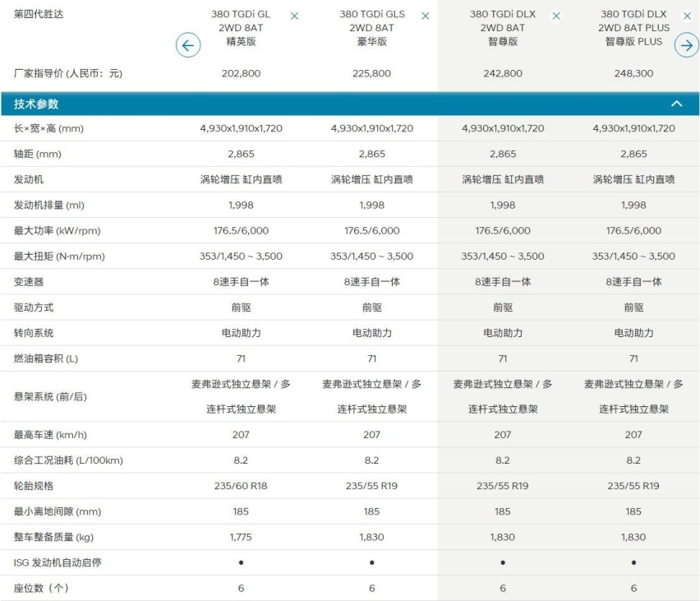Click GL 精英版 top speed 207
The height and width of the screenshot is (601, 700).
coord(241,435)
